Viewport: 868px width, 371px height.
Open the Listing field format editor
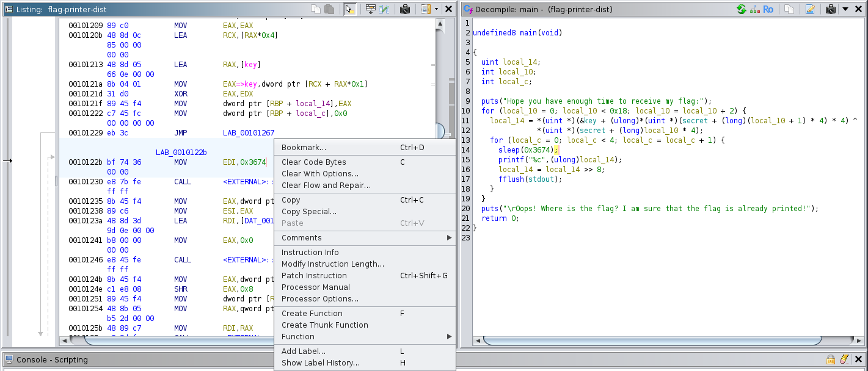pyautogui.click(x=370, y=9)
